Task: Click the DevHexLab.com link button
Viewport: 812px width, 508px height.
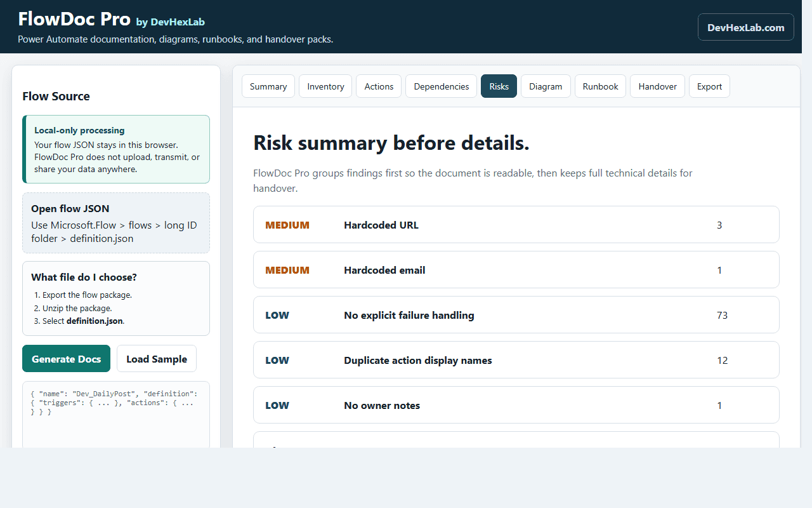Action: tap(746, 27)
